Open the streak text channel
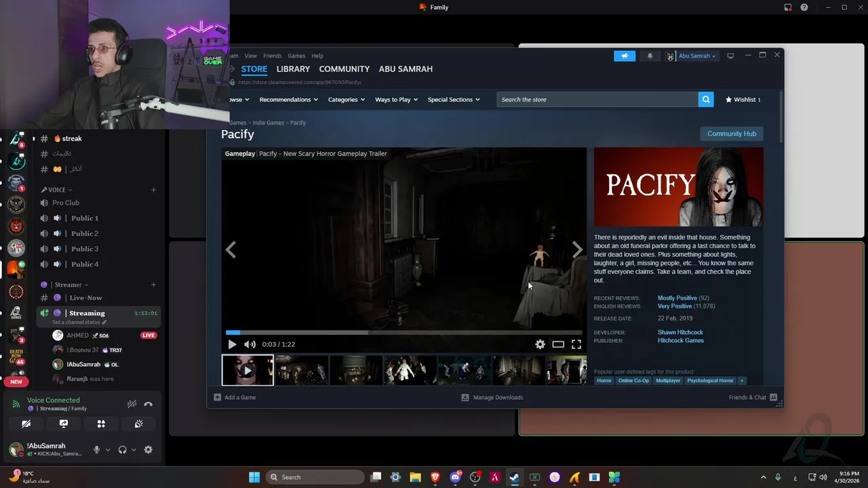Screen dimensions: 868x488 [x=98, y=138]
